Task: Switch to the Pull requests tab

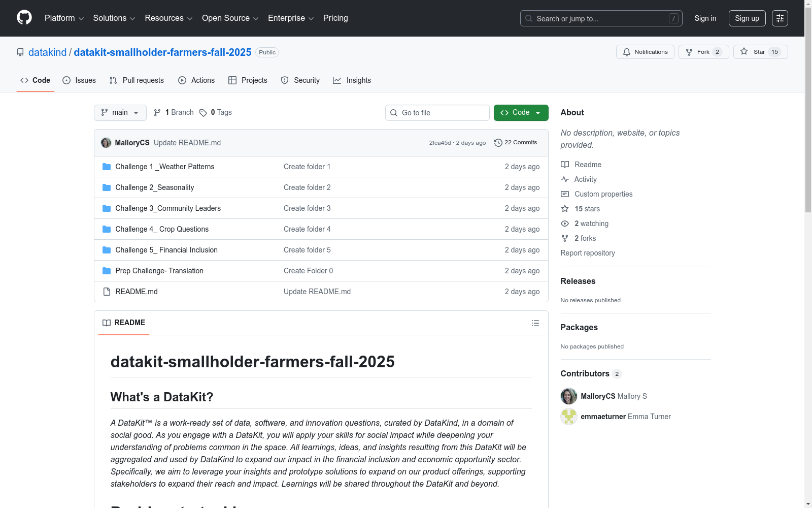Action: pos(137,80)
